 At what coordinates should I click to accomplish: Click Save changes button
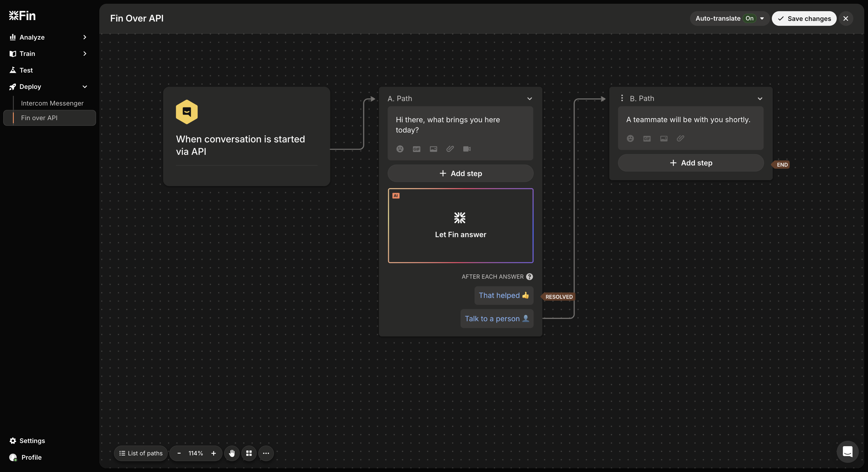coord(804,19)
